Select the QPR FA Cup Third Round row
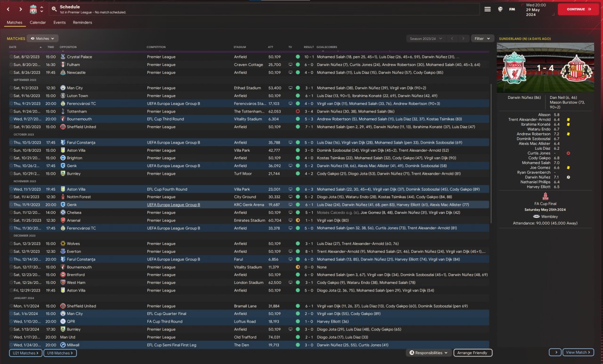Image resolution: width=603 pixels, height=364 pixels. coord(250,321)
